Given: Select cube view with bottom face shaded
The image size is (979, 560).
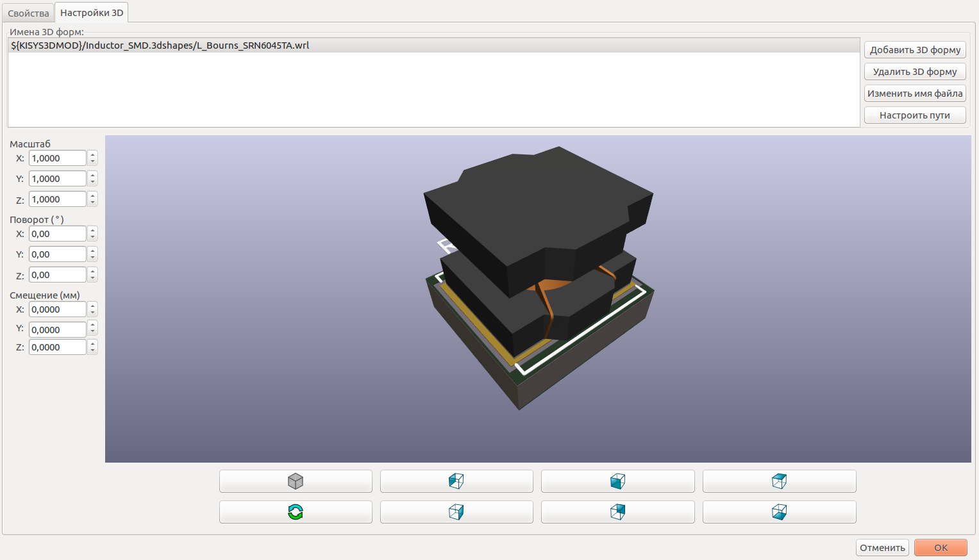Looking at the screenshot, I should click(x=779, y=512).
